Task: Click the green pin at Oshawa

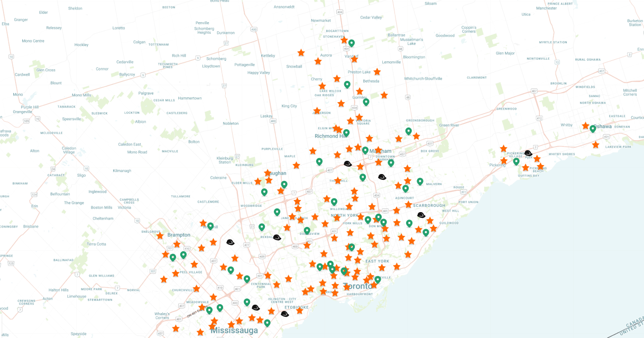Action: click(593, 129)
